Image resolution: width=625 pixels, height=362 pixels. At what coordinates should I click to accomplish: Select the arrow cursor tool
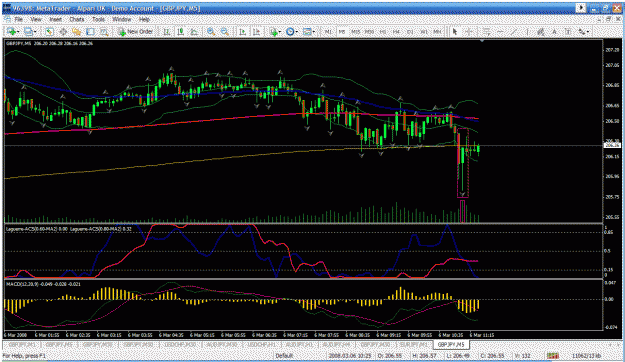click(x=455, y=31)
